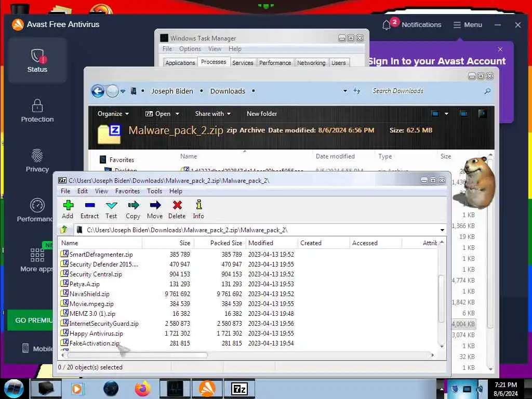Screen dimensions: 532x399
Task: Open media player from the taskbar
Action: (x=77, y=389)
